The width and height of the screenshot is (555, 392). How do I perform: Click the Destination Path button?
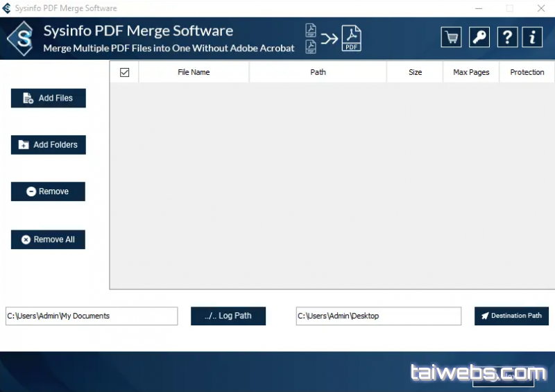tap(511, 316)
